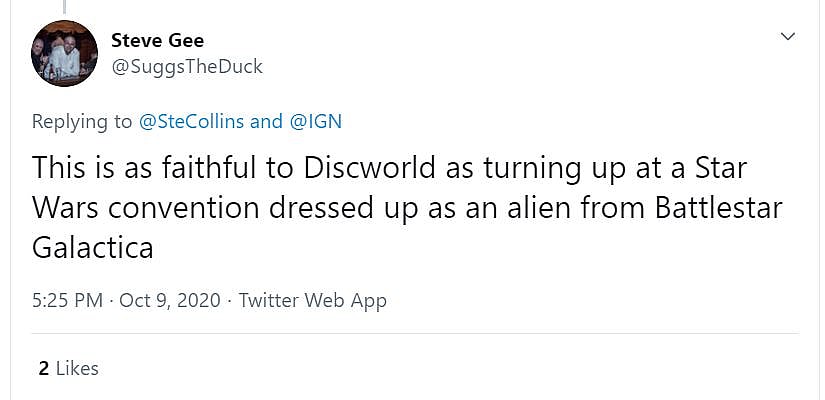Screen dimensions: 825x400
Task: Click the thread connector line above avatar
Action: point(65,6)
